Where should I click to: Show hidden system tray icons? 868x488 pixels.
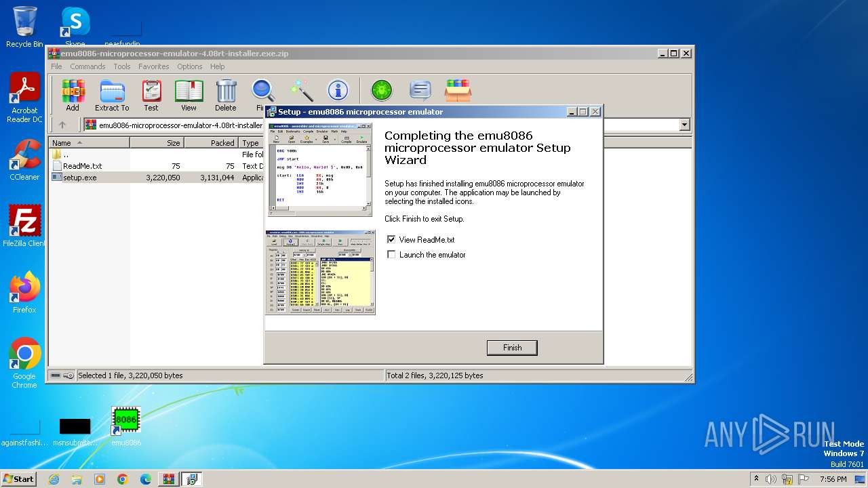click(x=757, y=479)
